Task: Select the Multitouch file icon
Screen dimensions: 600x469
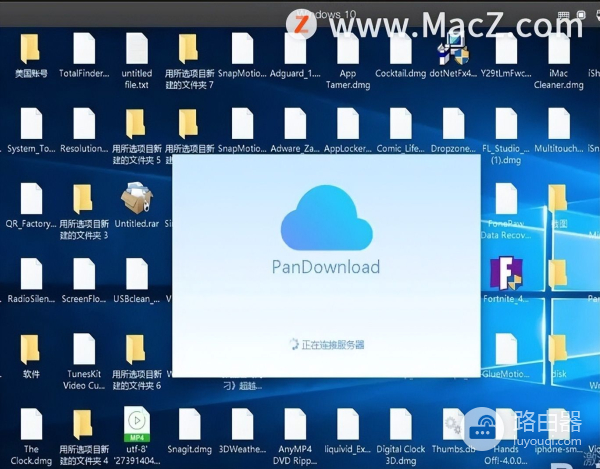Action: pos(559,124)
